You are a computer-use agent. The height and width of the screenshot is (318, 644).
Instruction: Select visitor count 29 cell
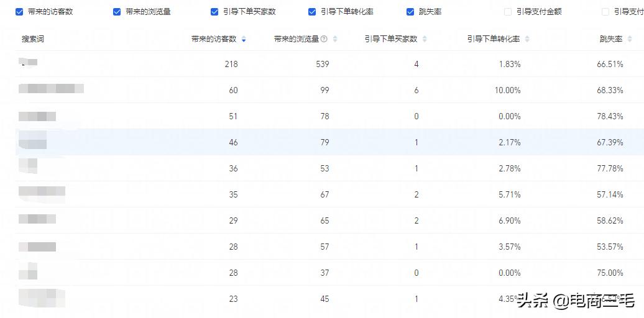coord(233,220)
